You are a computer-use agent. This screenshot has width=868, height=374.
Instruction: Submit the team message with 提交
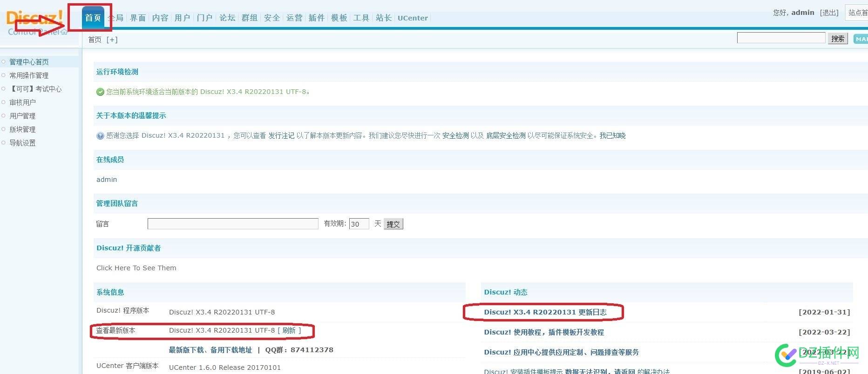pyautogui.click(x=393, y=224)
